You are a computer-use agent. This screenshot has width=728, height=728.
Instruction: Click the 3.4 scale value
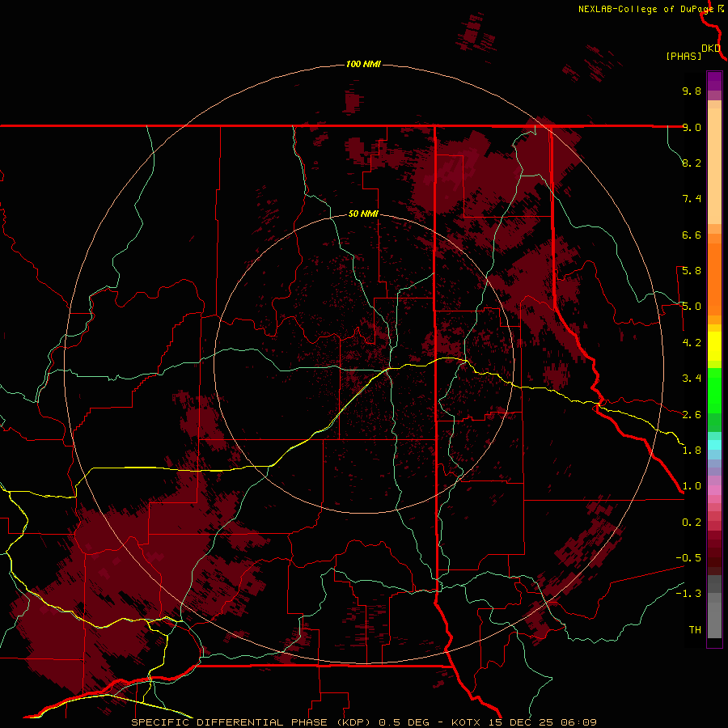point(692,379)
